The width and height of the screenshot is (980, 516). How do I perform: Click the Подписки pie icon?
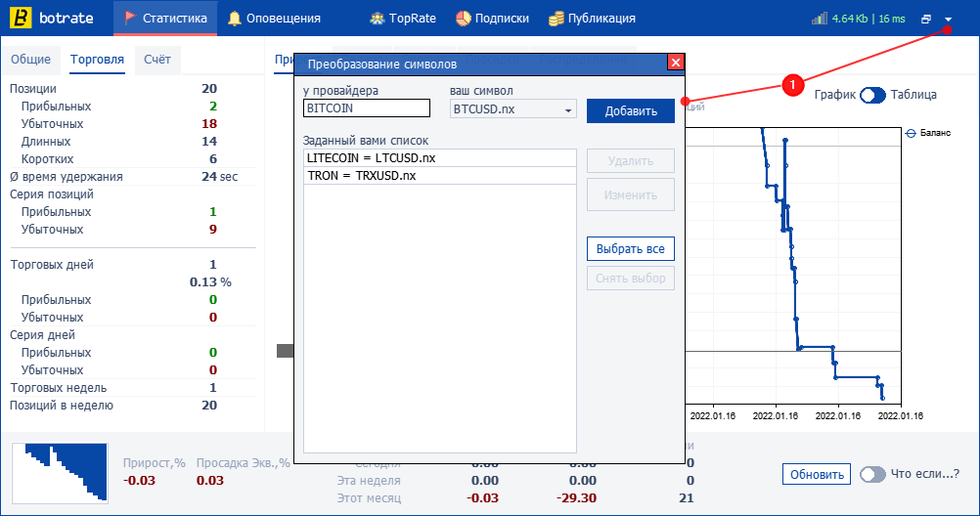pos(464,19)
